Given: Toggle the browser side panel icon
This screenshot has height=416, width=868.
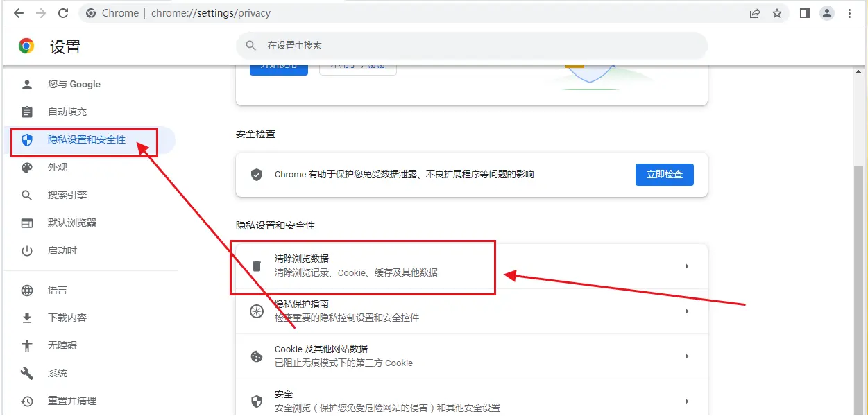Looking at the screenshot, I should [x=804, y=13].
